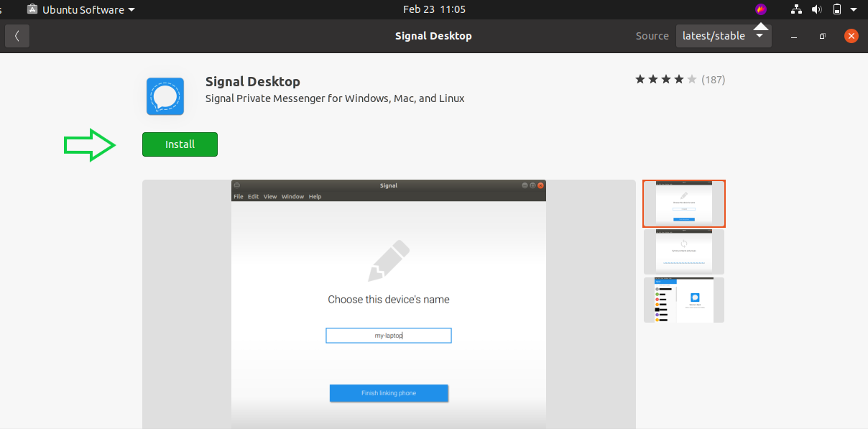This screenshot has height=429, width=868.
Task: Click the Signal Desktop app icon
Action: tap(165, 96)
